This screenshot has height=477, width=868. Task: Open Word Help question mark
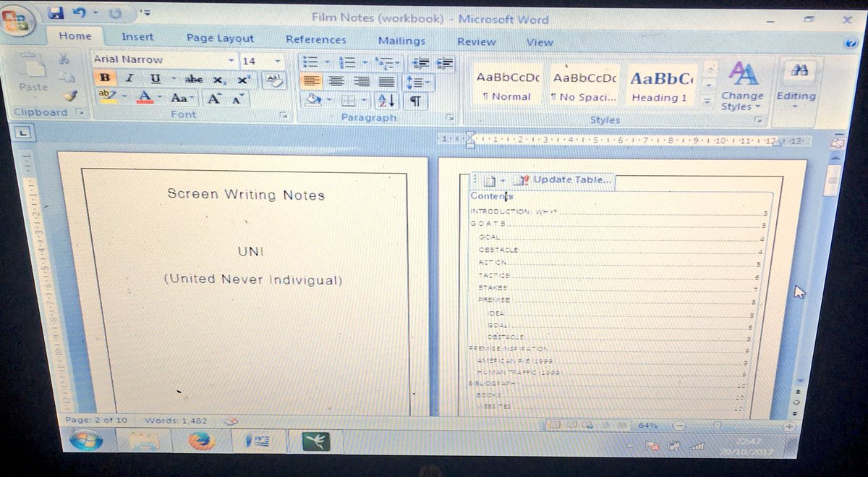(851, 43)
